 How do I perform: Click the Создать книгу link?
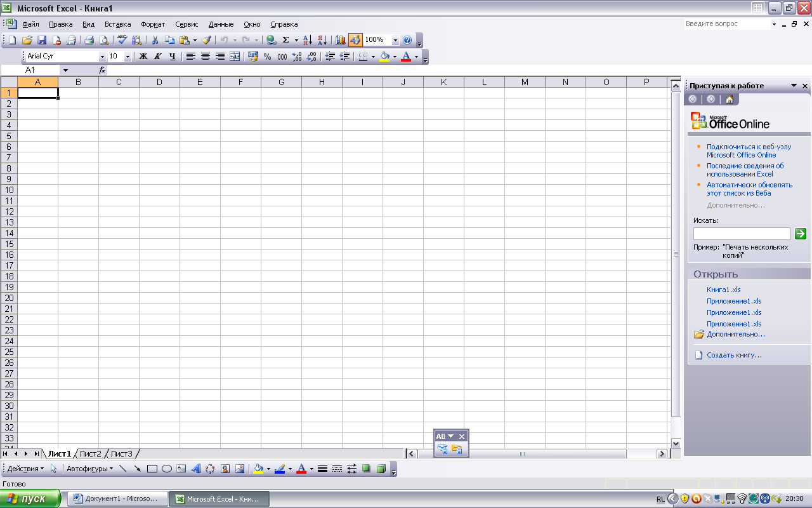(735, 355)
